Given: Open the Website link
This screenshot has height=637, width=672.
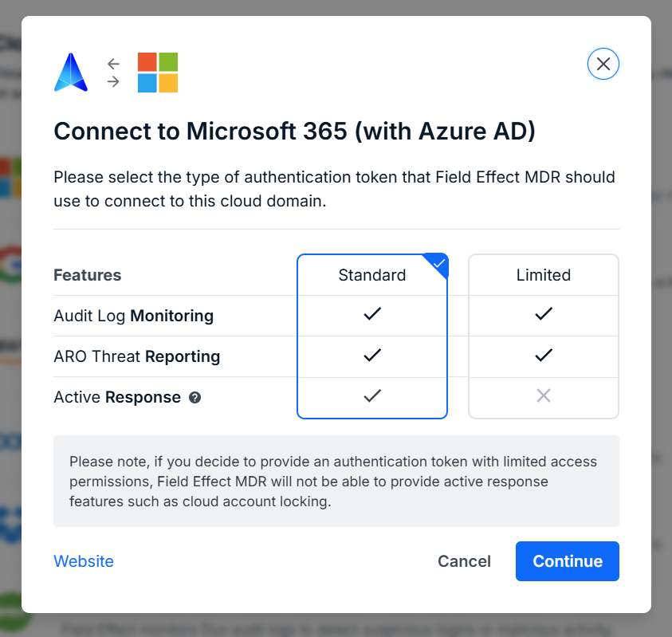Looking at the screenshot, I should coord(84,561).
